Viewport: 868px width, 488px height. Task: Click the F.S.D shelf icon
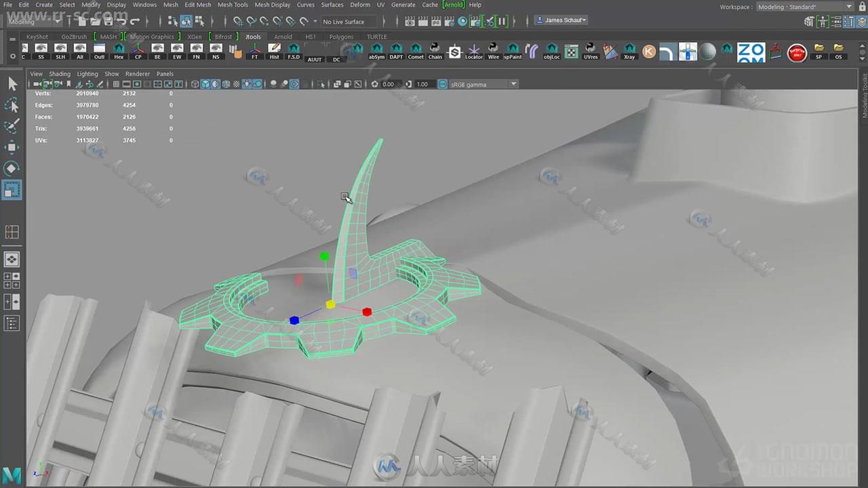pos(294,52)
